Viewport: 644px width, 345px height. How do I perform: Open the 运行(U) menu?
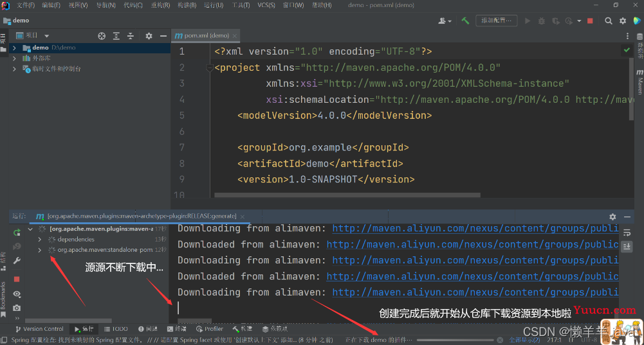coord(214,5)
